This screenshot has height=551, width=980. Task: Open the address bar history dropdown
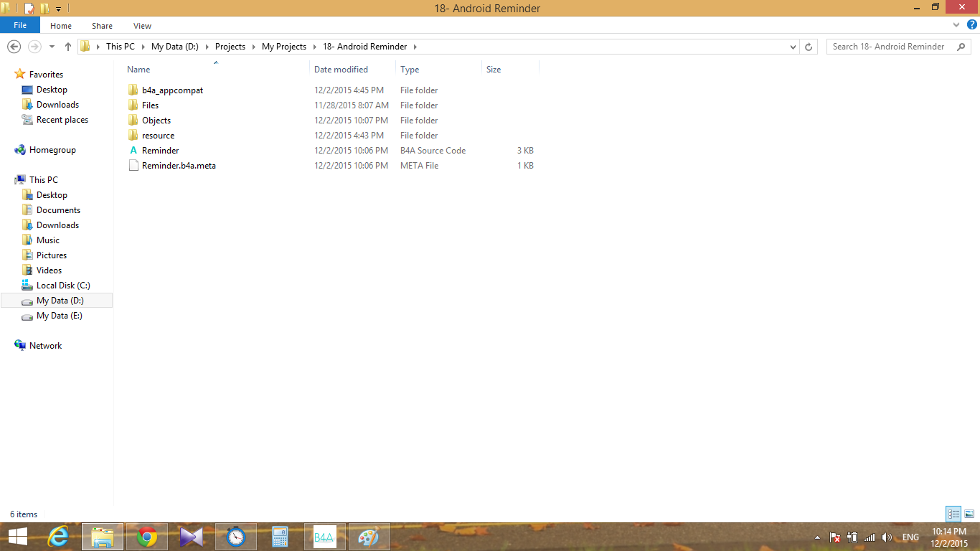point(793,47)
